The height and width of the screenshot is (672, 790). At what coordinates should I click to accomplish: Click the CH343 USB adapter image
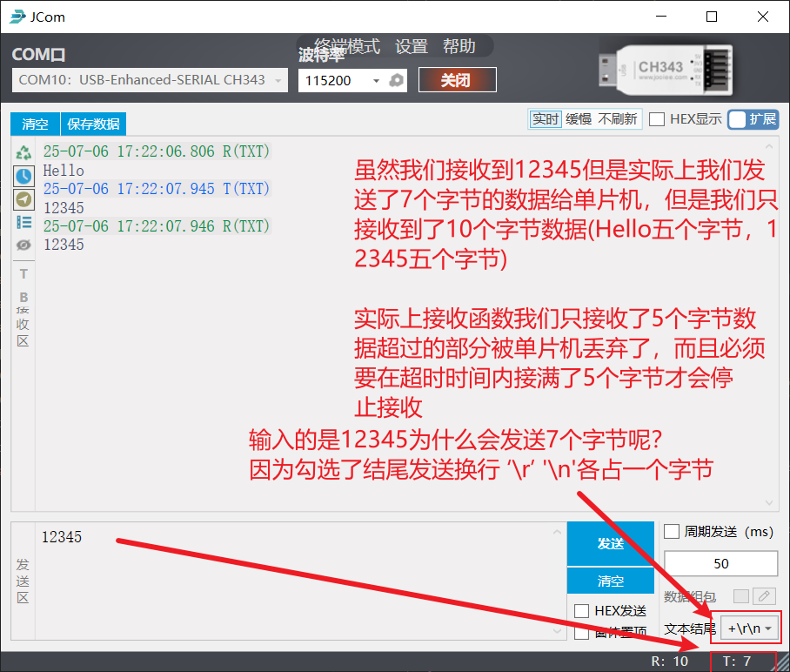pos(661,67)
